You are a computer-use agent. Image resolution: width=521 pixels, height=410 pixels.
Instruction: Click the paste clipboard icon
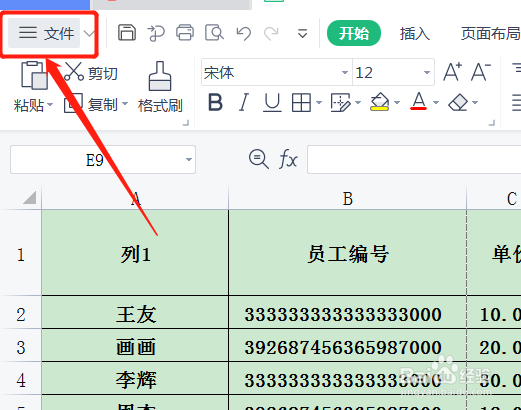click(x=34, y=75)
